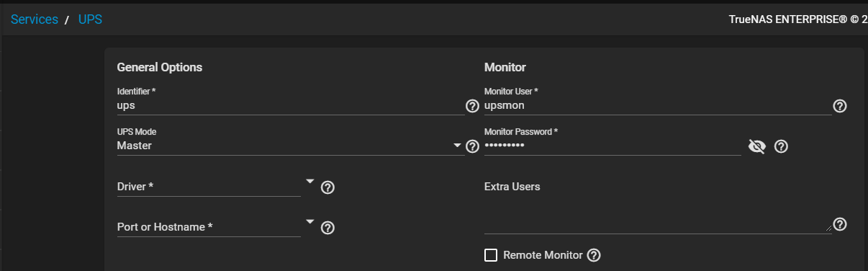The width and height of the screenshot is (868, 271).
Task: Click the Driver field help icon
Action: tap(327, 187)
